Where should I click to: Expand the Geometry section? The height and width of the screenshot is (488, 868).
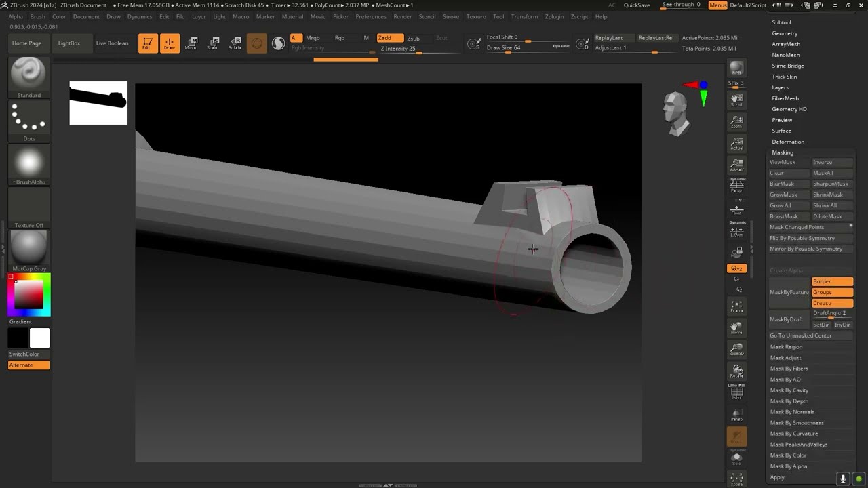[x=785, y=33]
